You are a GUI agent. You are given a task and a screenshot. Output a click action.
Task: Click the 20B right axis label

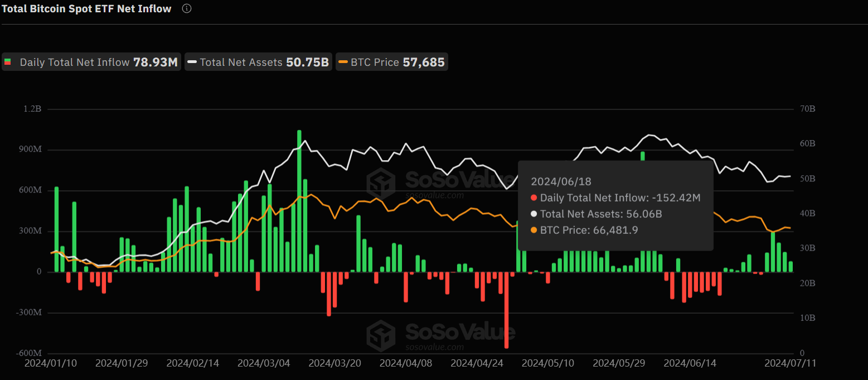coord(808,283)
